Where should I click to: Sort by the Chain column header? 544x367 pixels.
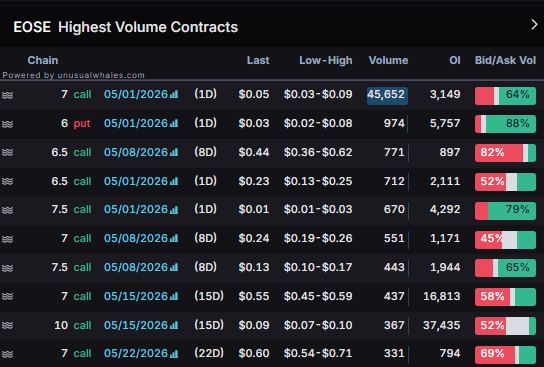[43, 60]
